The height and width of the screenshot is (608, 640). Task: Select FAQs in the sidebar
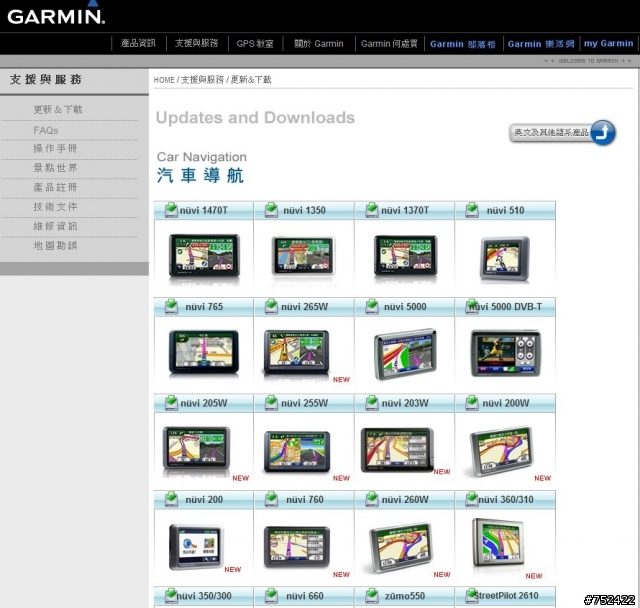[x=46, y=130]
